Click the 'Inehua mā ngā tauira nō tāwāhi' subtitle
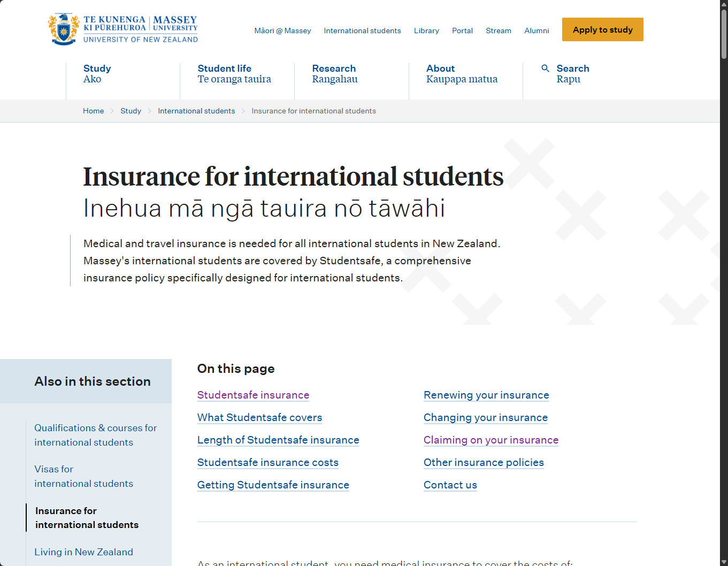The width and height of the screenshot is (728, 566). (264, 208)
